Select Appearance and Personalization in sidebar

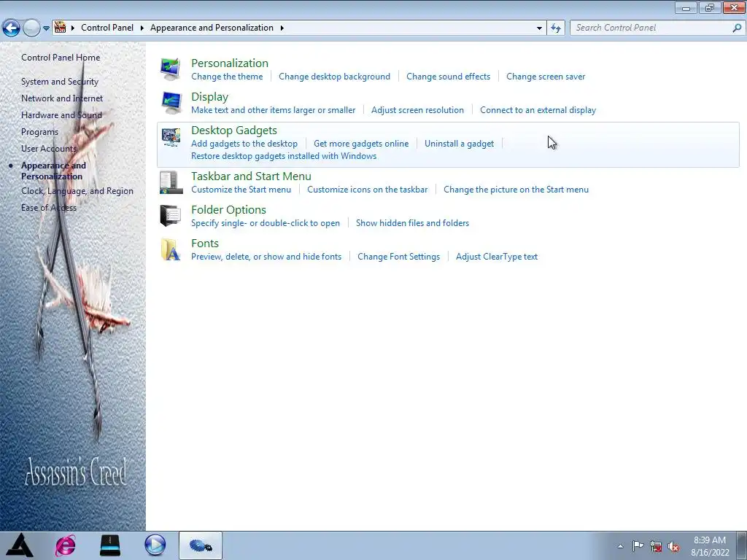click(x=53, y=171)
